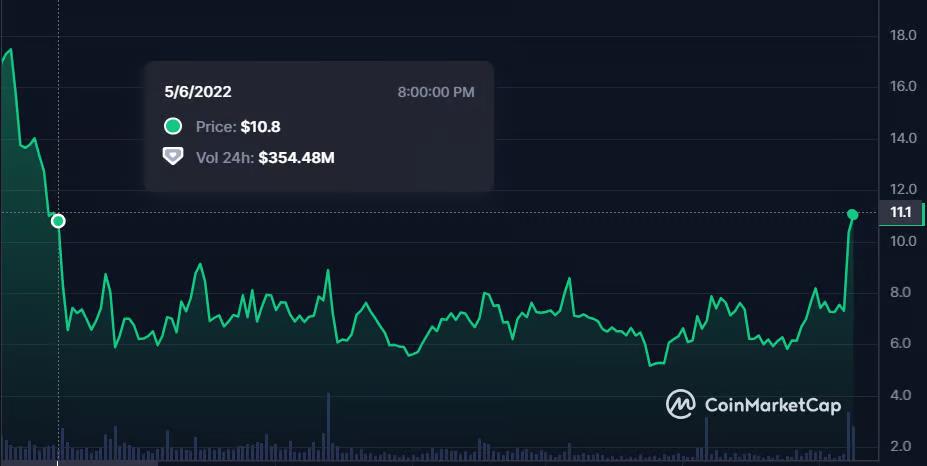Click the $354.48M volume value

pos(297,157)
